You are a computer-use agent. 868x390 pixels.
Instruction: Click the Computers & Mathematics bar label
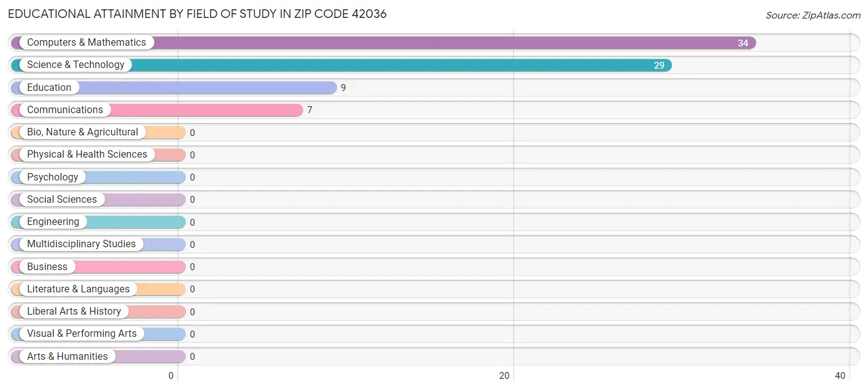coord(86,43)
